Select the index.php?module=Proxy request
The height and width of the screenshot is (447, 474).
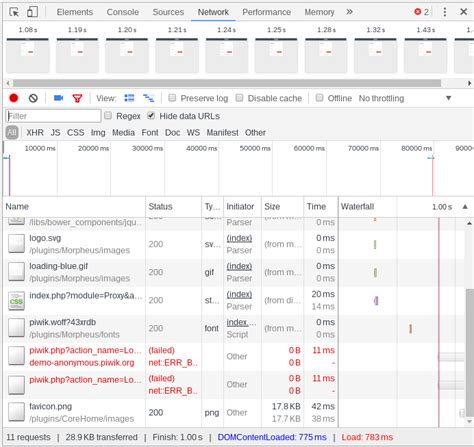(x=233, y=300)
